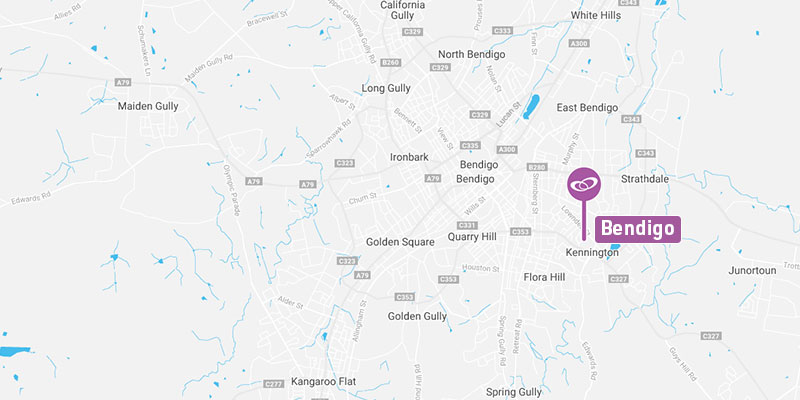Image resolution: width=800 pixels, height=400 pixels.
Task: Select the Maiden Gully suburb label
Action: [148, 107]
